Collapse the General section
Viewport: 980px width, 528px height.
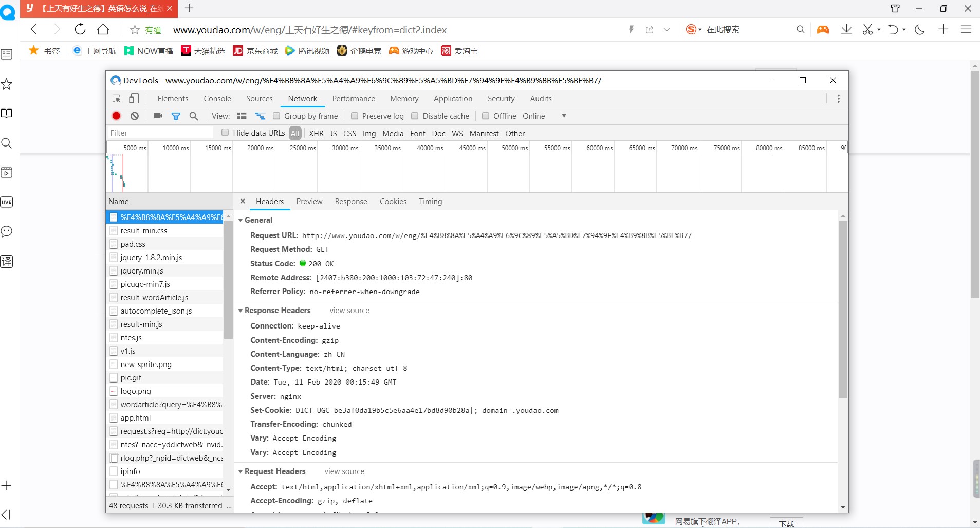[241, 220]
